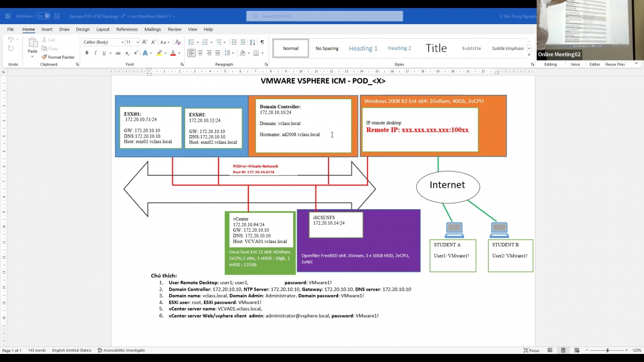Click the 143 words count indicator

(37, 350)
